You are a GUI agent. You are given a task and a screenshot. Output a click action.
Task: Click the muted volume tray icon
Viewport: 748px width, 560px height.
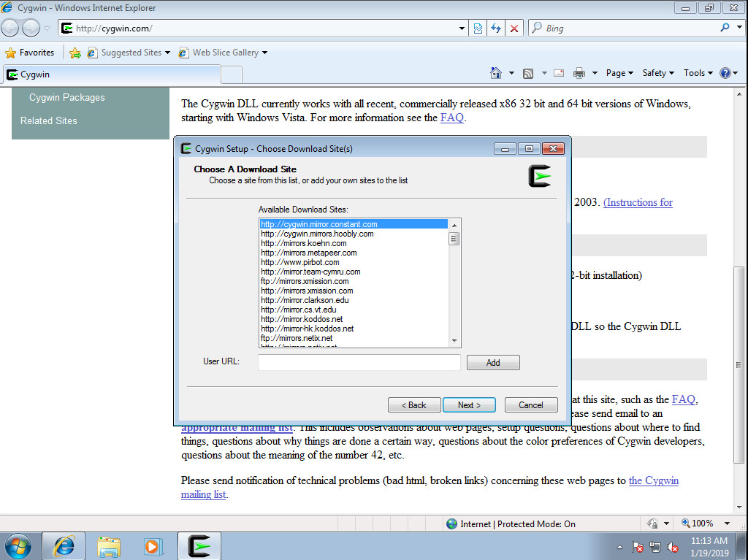672,547
